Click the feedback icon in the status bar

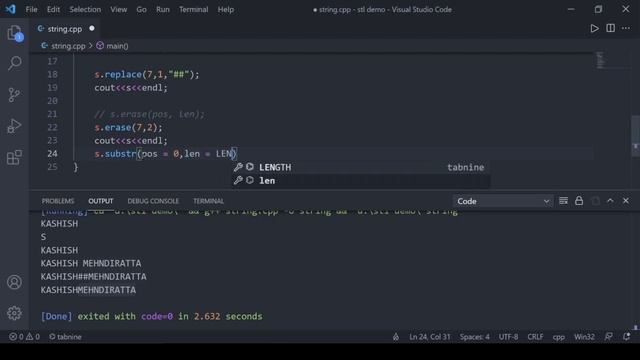(x=609, y=337)
